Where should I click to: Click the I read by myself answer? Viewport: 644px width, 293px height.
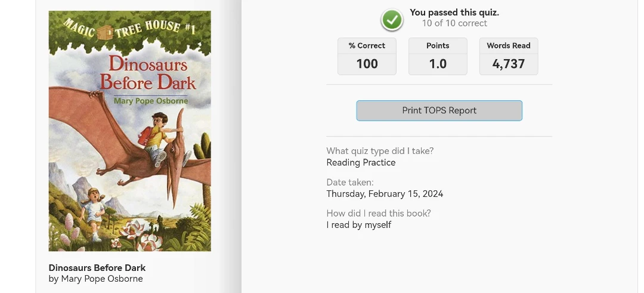click(x=359, y=225)
